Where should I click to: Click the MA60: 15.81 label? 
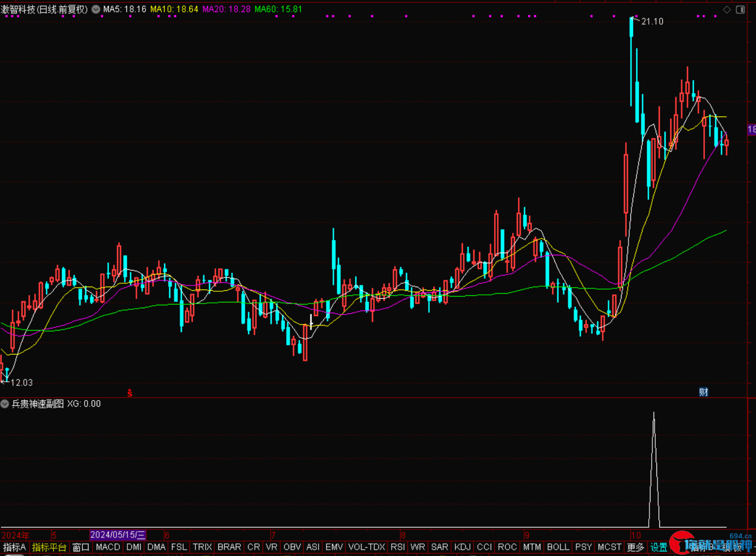pos(278,9)
